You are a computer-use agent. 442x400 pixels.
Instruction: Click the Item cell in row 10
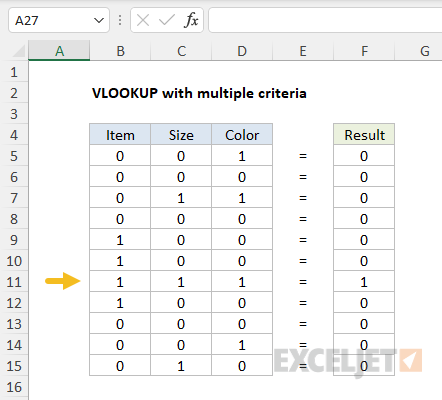(x=120, y=261)
